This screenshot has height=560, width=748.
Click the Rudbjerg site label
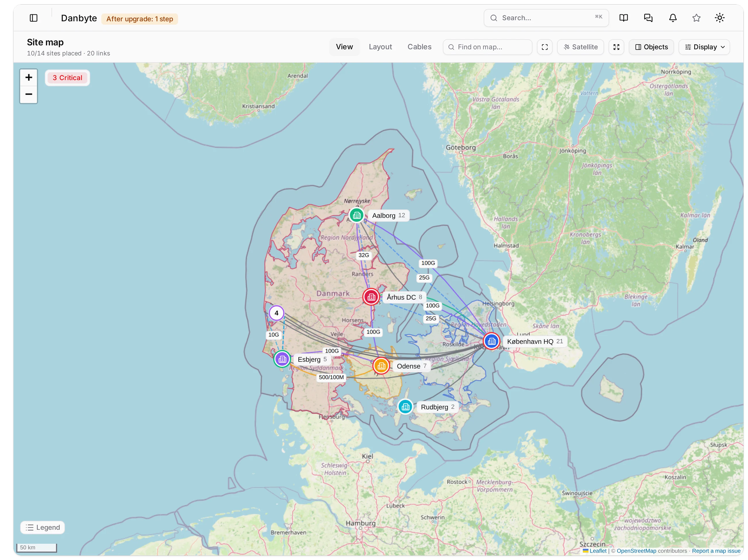point(437,407)
